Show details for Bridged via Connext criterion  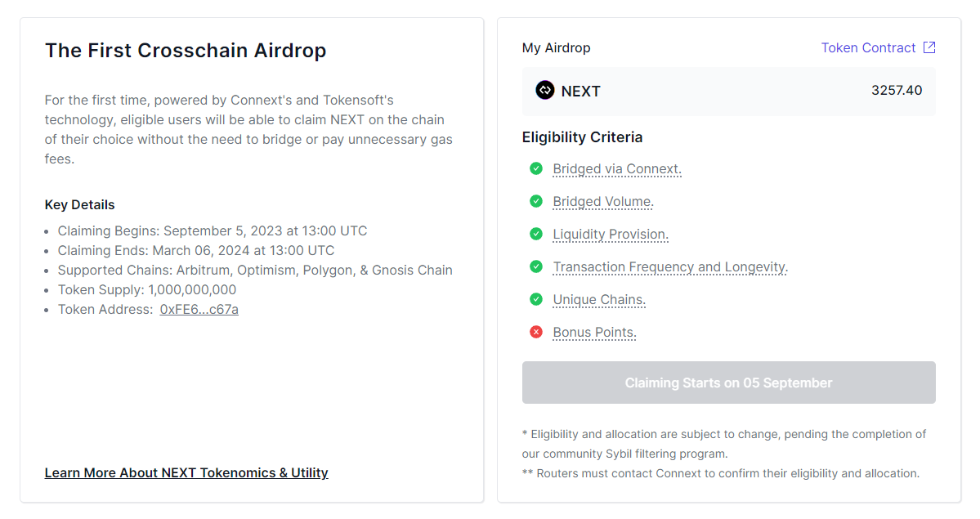pyautogui.click(x=617, y=169)
